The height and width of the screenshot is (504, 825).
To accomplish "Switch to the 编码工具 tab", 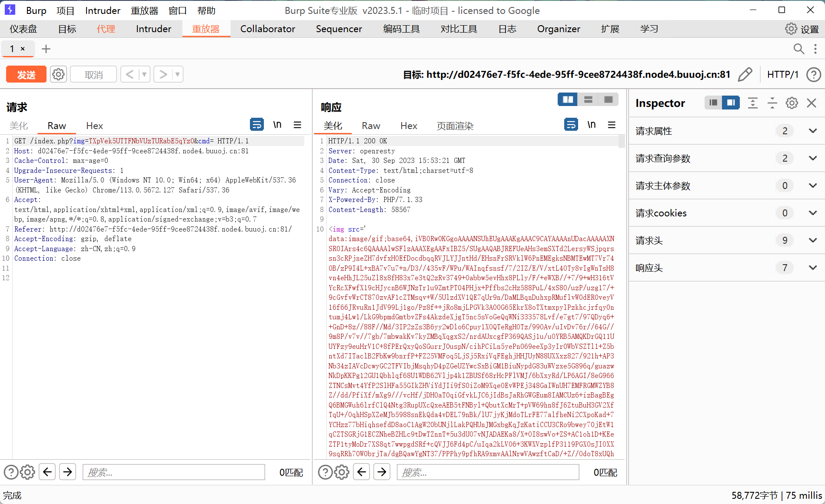I will 402,29.
